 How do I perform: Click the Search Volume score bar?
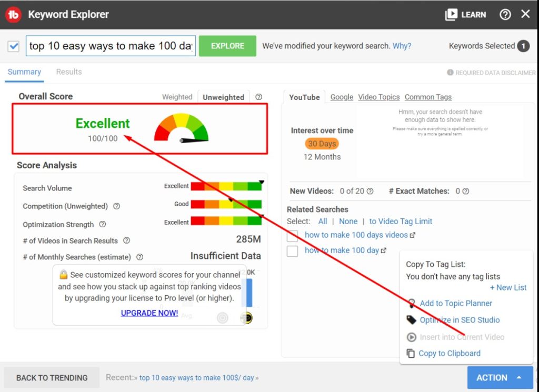click(226, 186)
